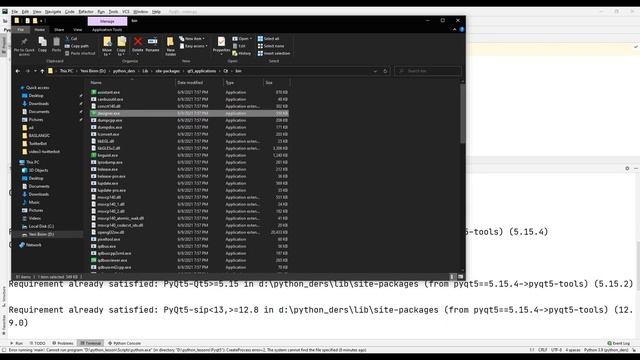The image size is (640, 360).
Task: Click the Paste ribbon icon
Action: coord(56,42)
